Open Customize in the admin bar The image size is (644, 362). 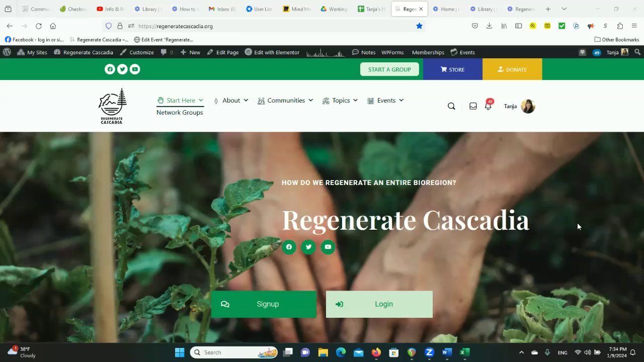(x=137, y=52)
